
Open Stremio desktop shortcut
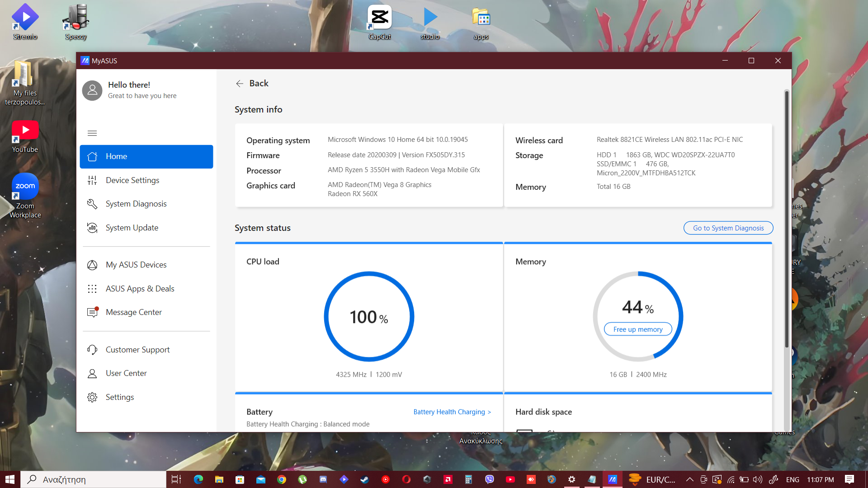point(25,22)
